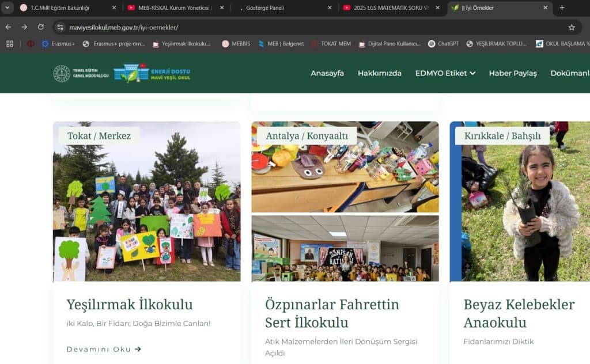Select Haber Paylaş in the navbar
Screen dimensions: 590x364
512,73
